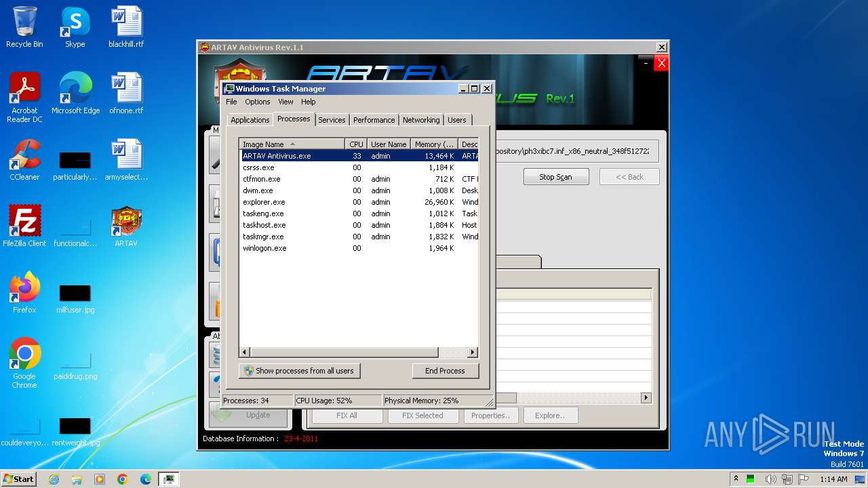Click the Explore.. button in ARTAV

(x=549, y=415)
